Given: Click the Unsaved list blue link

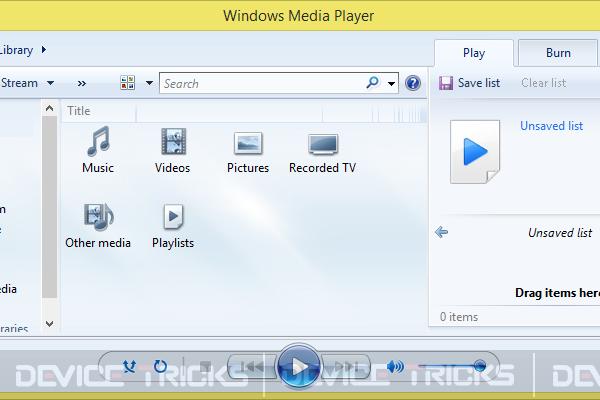Looking at the screenshot, I should tap(551, 126).
